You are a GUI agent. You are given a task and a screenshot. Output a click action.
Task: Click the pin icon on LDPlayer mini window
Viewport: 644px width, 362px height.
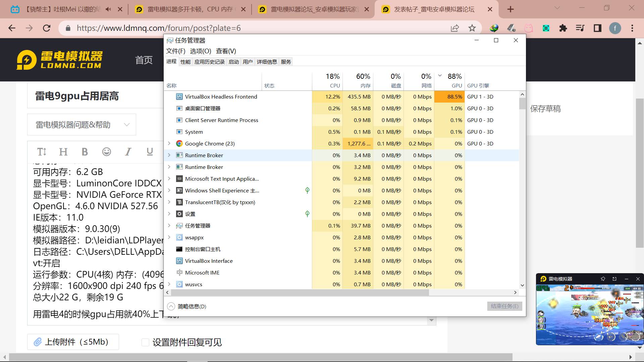(603, 279)
